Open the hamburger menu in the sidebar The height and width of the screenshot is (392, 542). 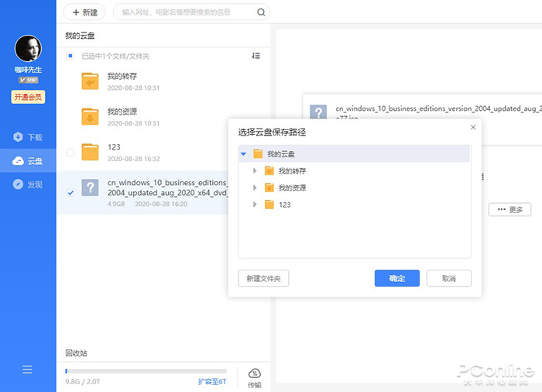[27, 370]
